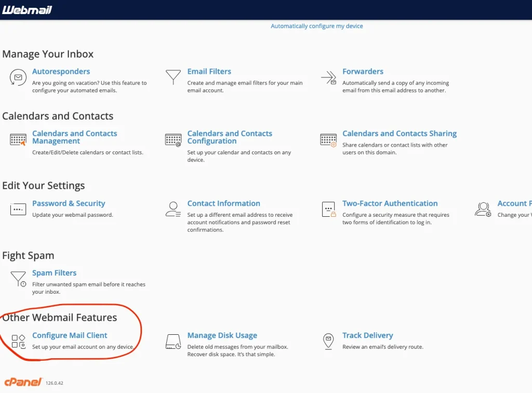Open the Two-Factor Authentication link
The image size is (532, 393).
click(390, 203)
